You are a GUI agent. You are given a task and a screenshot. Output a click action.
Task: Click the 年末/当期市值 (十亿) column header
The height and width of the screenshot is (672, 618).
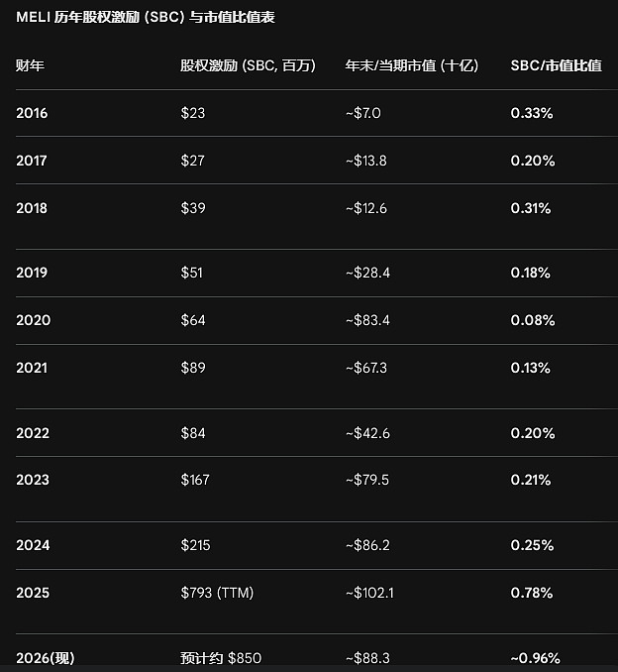tap(411, 65)
